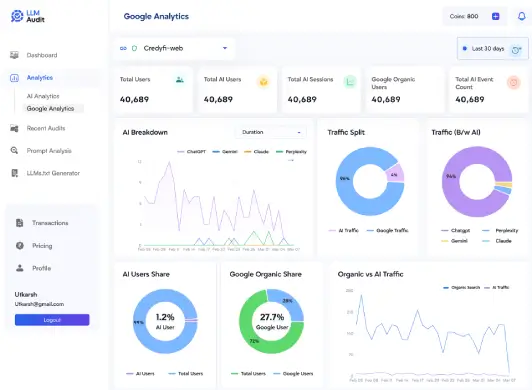Click the Google Analytics page heading
This screenshot has height=390, width=532.
tap(156, 16)
